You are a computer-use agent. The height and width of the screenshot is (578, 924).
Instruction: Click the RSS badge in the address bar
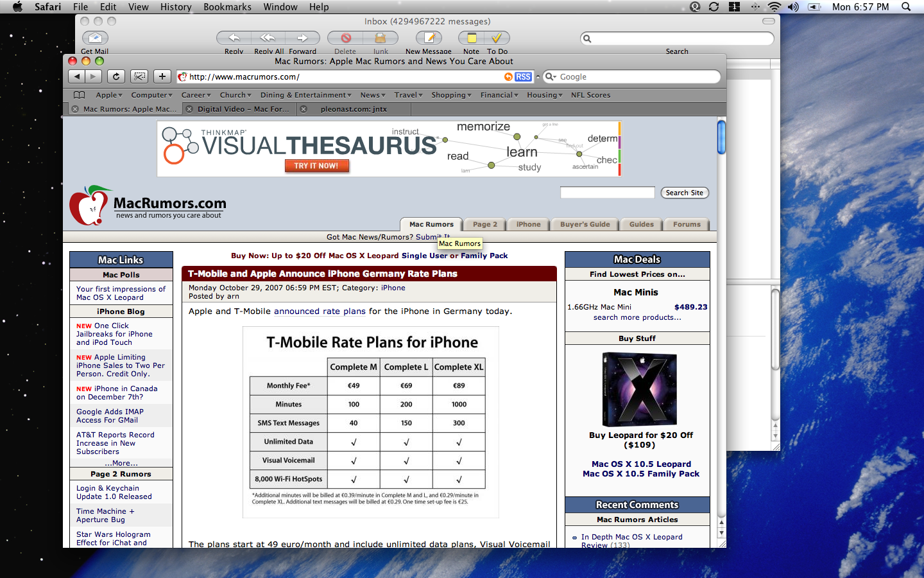coord(524,76)
